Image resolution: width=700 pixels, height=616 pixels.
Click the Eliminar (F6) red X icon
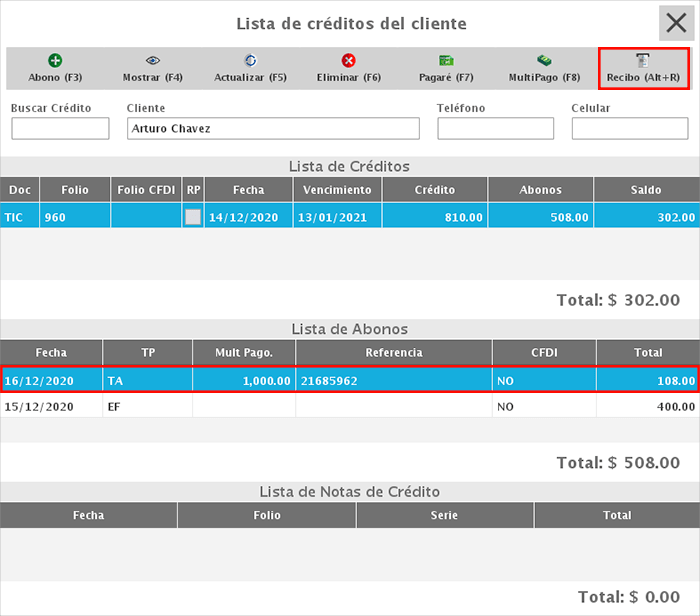tap(348, 61)
